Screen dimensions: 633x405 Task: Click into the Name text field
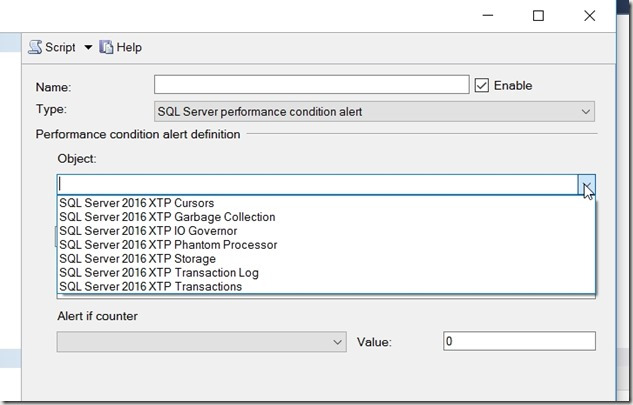311,85
